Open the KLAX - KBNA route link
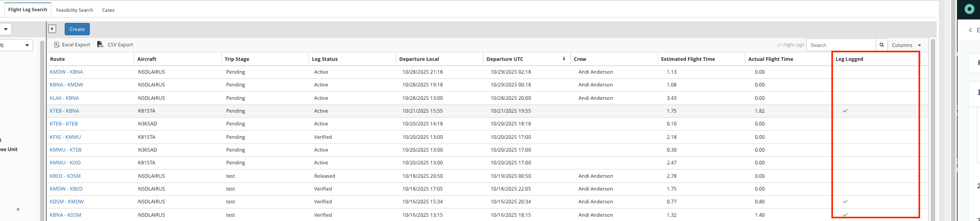The width and height of the screenshot is (980, 221). 64,98
